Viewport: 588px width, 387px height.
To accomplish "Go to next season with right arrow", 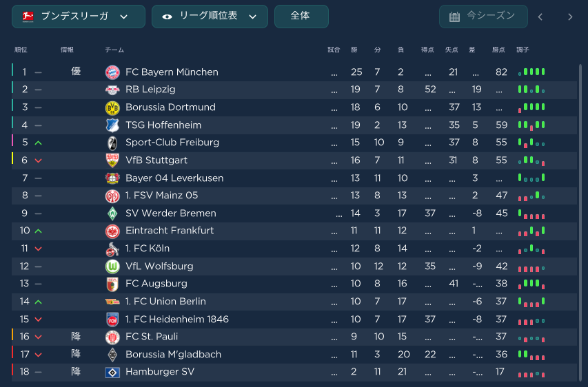I will (570, 17).
